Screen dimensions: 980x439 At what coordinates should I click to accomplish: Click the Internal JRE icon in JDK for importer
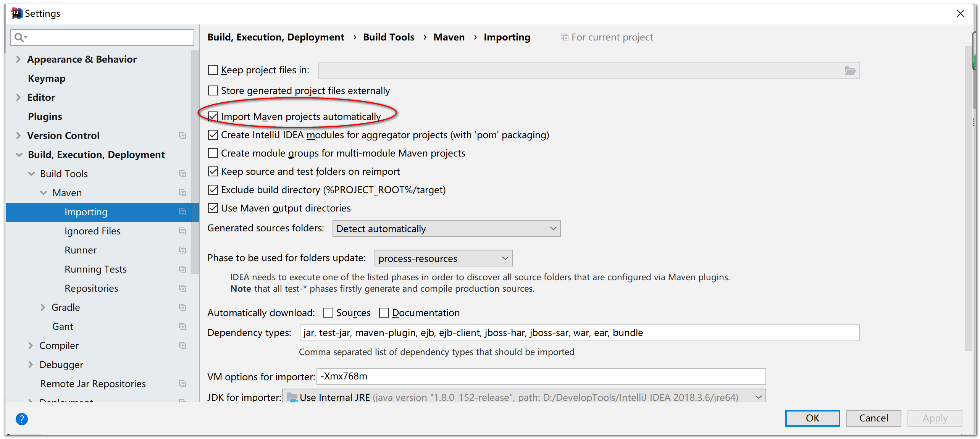point(292,397)
